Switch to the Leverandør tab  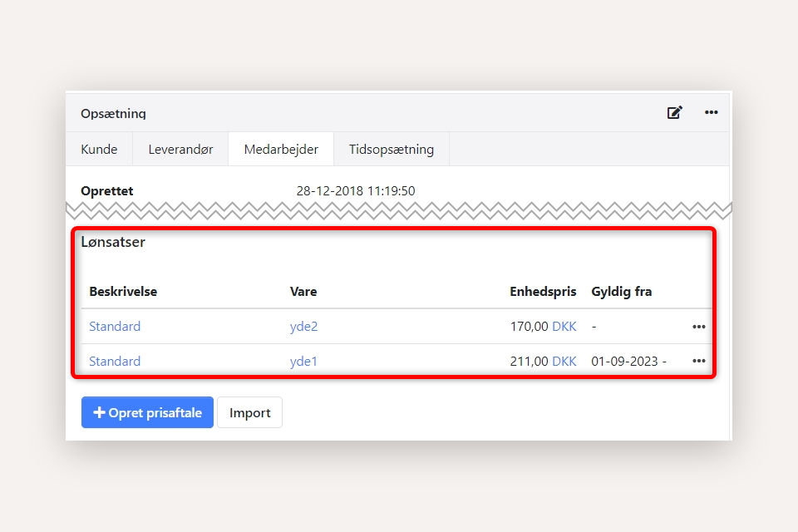(180, 150)
